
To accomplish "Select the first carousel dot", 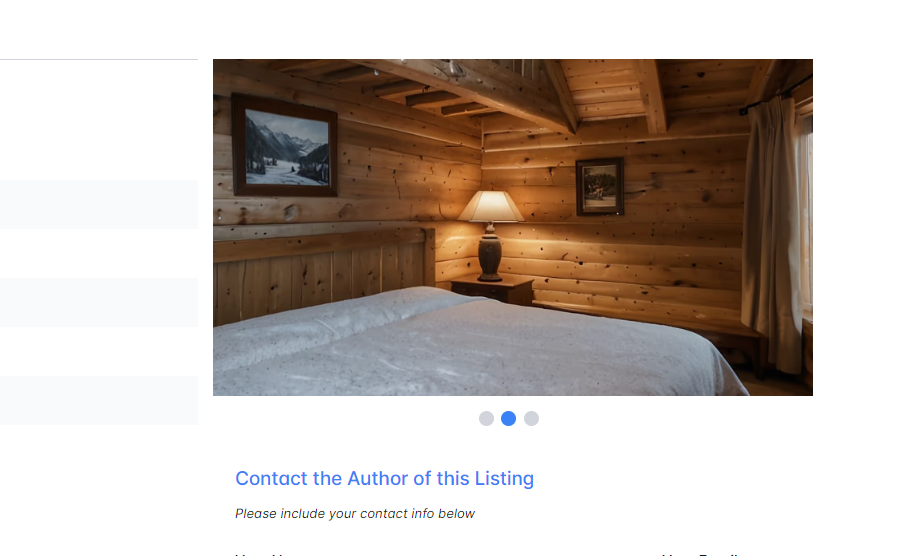I will coord(486,419).
